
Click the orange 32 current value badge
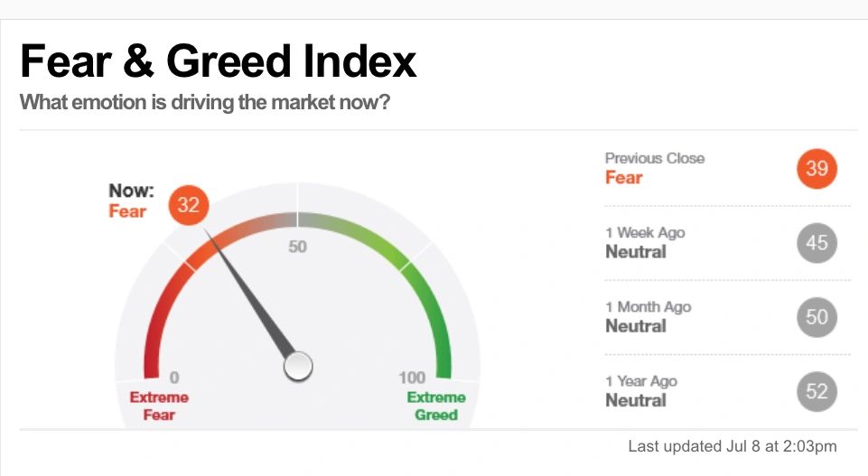tap(188, 205)
